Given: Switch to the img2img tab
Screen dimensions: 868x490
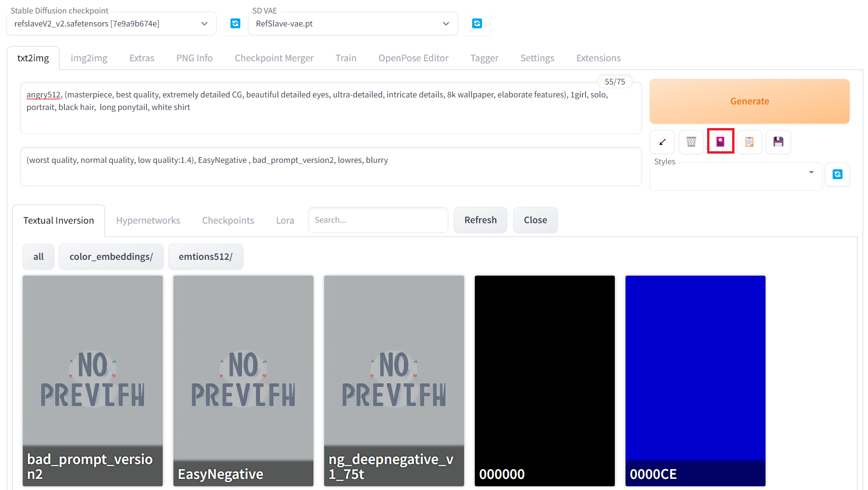Looking at the screenshot, I should (x=89, y=58).
